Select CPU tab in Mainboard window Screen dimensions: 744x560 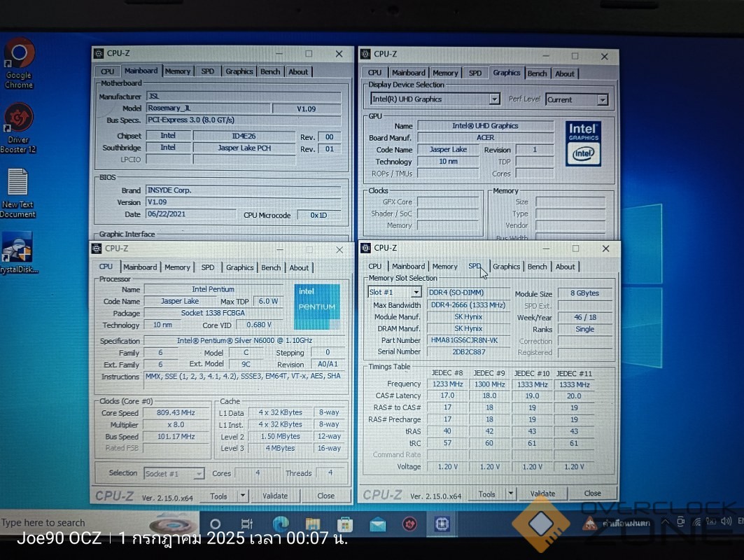108,71
